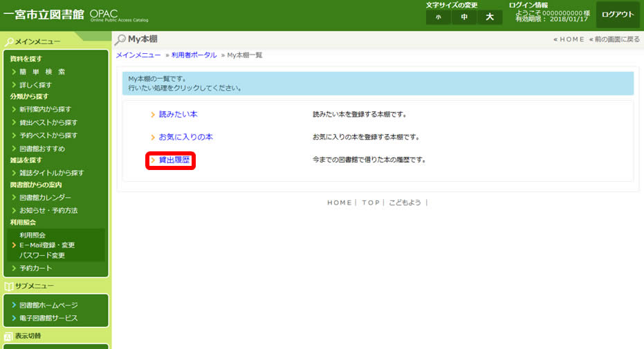Open 予約カート in sidebar

tap(36, 268)
